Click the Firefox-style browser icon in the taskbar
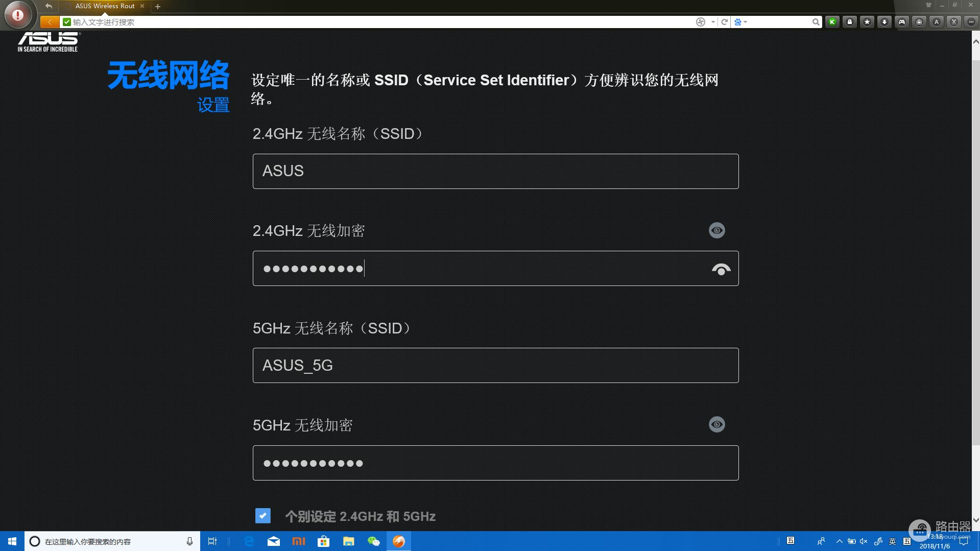The image size is (980, 551). pos(399,541)
